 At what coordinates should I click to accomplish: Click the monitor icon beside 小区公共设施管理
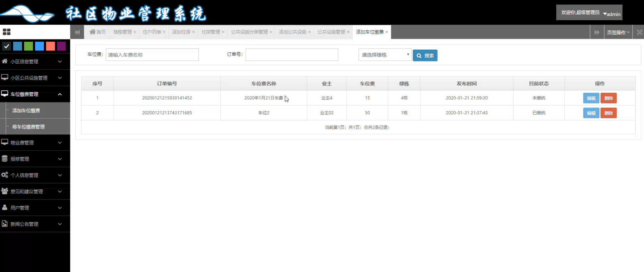pos(5,77)
